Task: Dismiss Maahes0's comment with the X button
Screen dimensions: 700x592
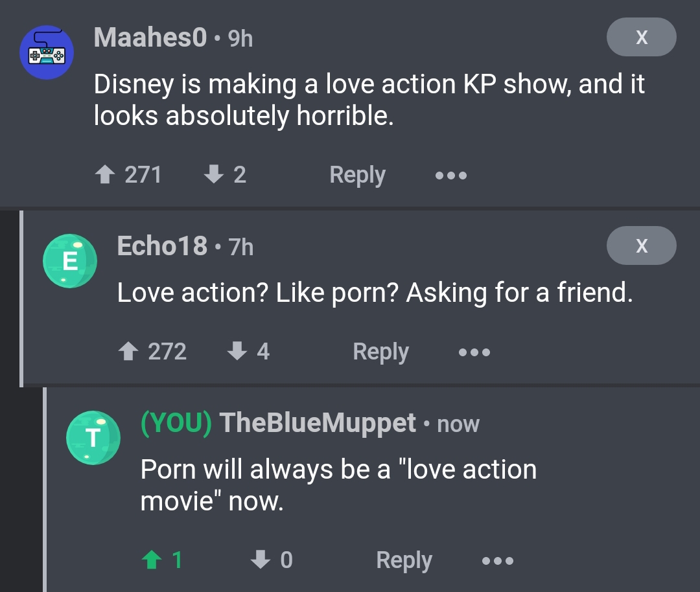Action: (x=641, y=37)
